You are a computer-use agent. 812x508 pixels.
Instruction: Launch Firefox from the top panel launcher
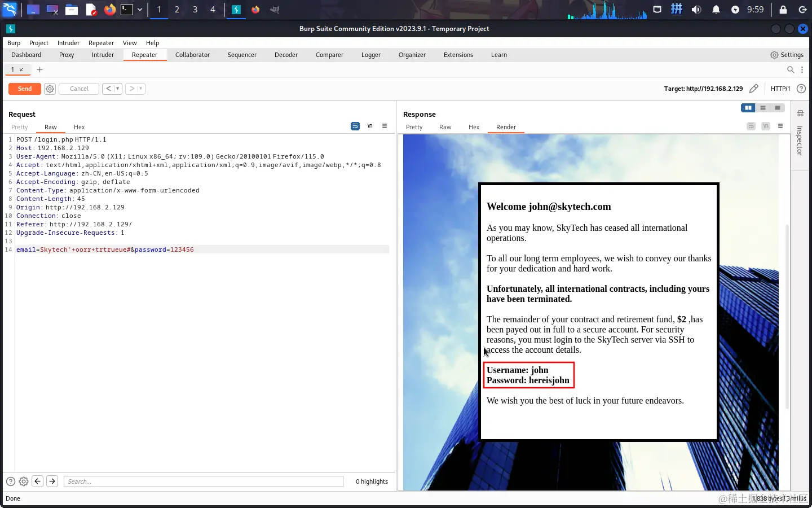[x=110, y=10]
